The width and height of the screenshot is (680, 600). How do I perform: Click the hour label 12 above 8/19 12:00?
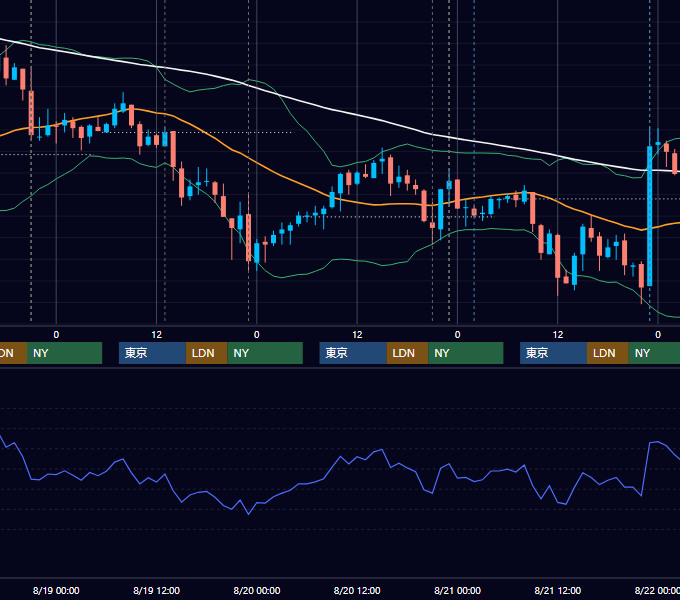pyautogui.click(x=157, y=335)
